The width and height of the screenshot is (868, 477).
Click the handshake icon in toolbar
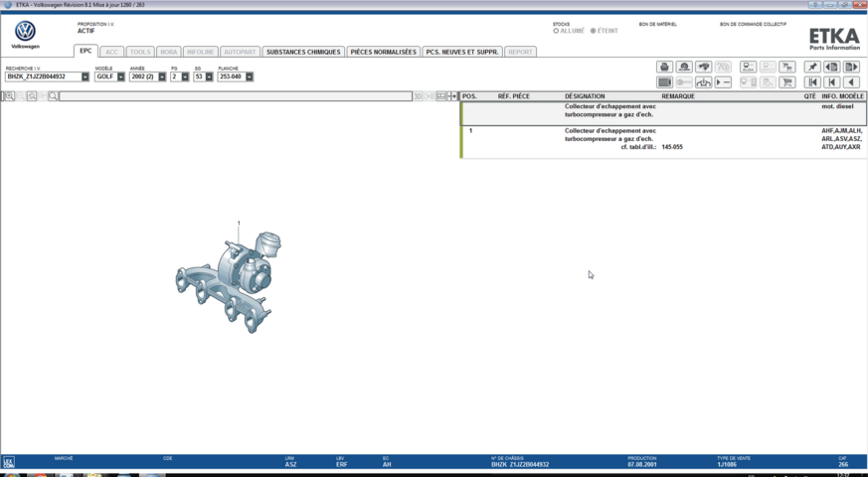click(704, 67)
